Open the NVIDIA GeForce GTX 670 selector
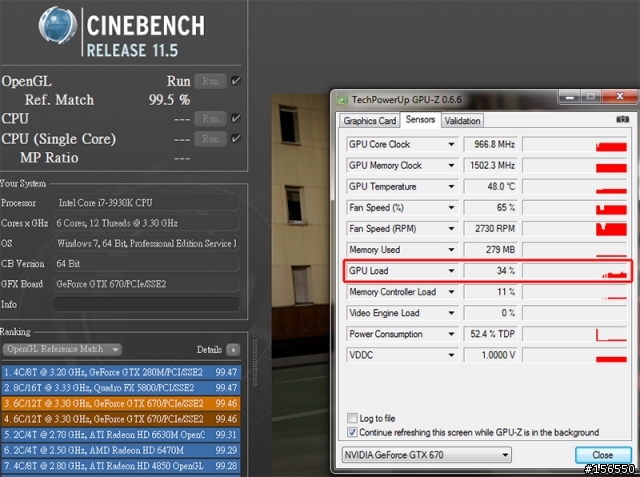 (427, 455)
